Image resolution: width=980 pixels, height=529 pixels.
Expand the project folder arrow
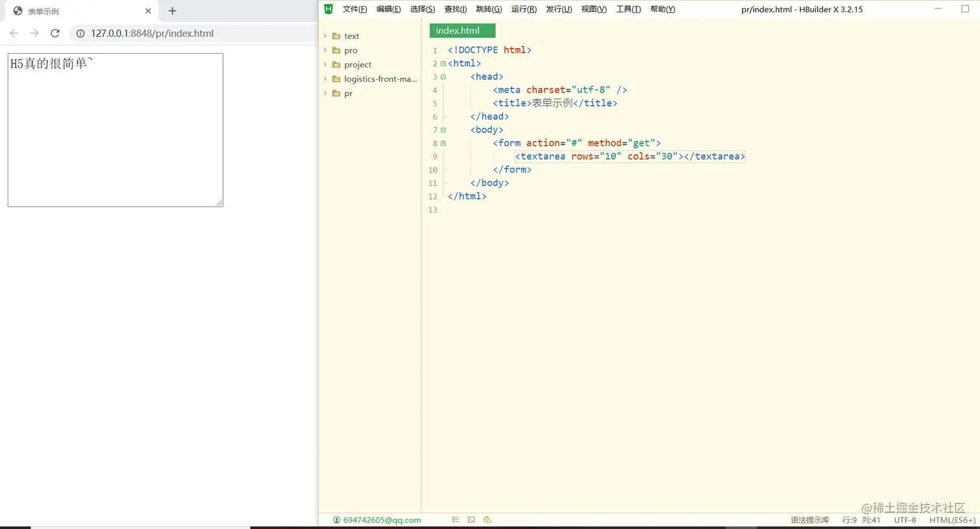pyautogui.click(x=325, y=64)
